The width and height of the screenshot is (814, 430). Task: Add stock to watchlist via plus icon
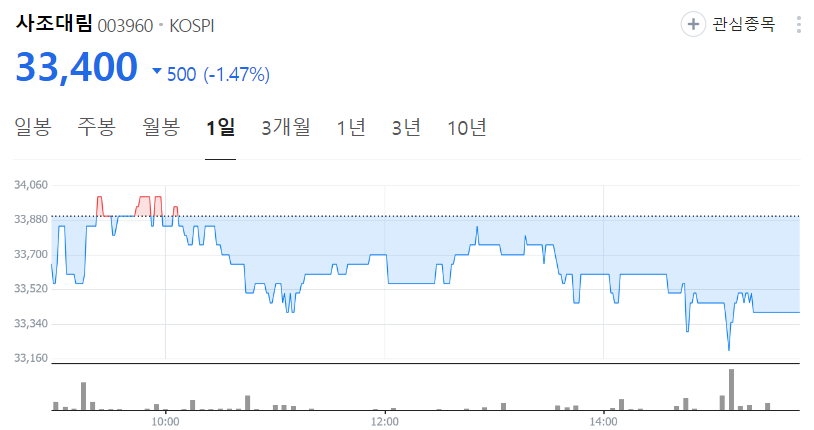(x=693, y=24)
